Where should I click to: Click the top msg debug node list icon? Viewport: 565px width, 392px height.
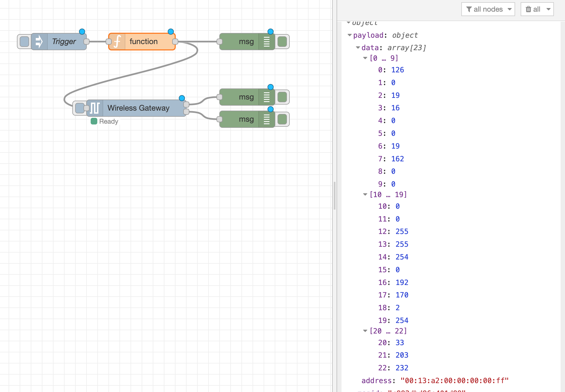(x=266, y=42)
